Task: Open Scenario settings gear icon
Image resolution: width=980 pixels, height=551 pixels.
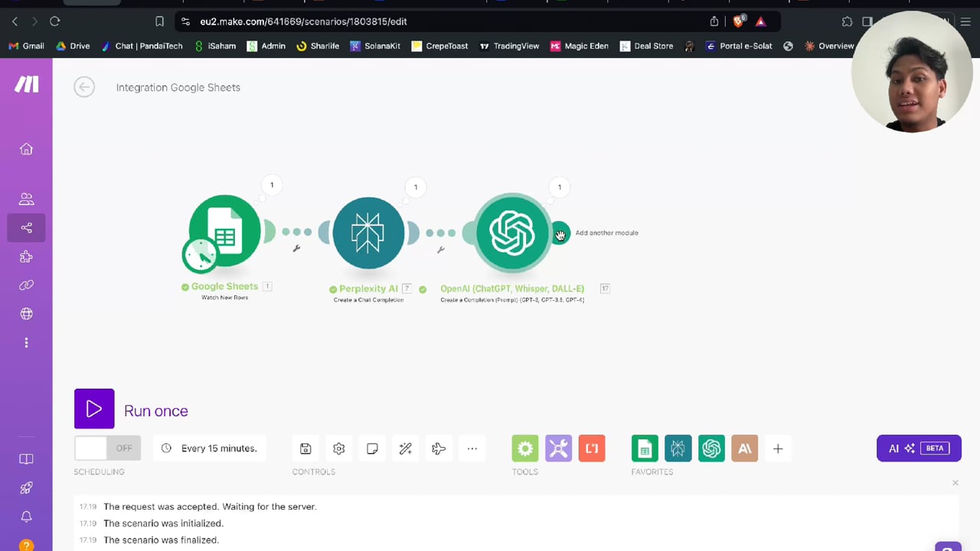Action: tap(339, 448)
